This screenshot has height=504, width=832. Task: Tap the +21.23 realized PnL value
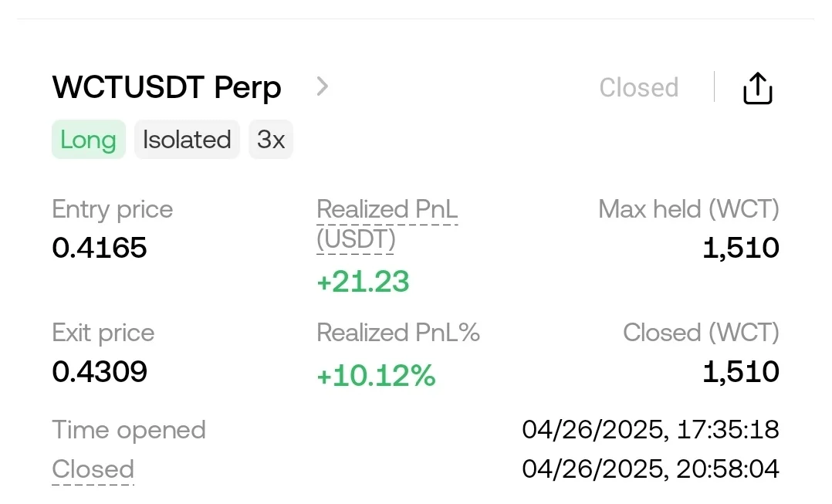pyautogui.click(x=363, y=282)
